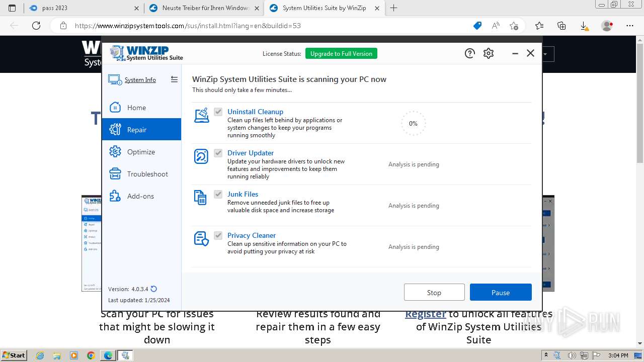Close the Neuste Treiber tab
Viewport: 644px width, 362px height.
click(257, 8)
